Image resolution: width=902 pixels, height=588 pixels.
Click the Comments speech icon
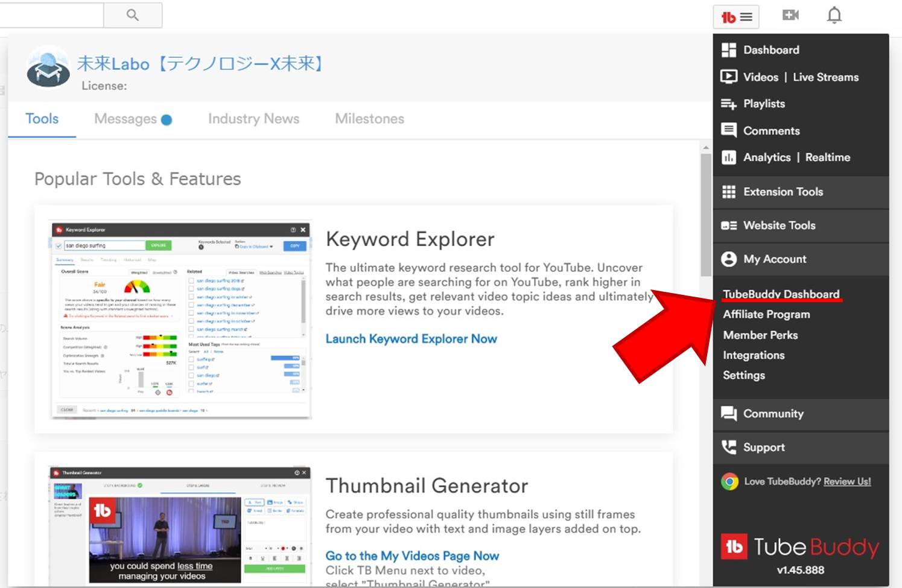tap(729, 130)
